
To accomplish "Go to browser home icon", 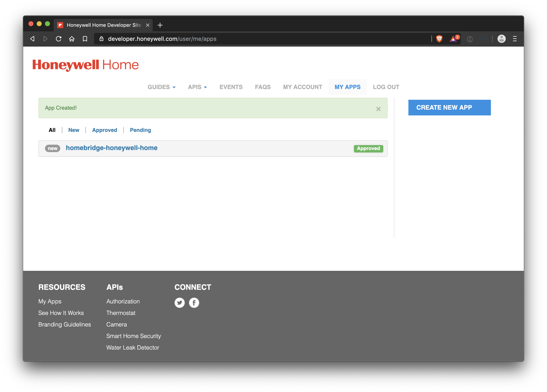I will point(72,39).
